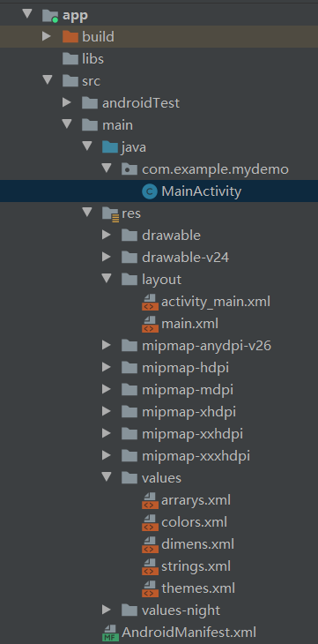Click the activity_main.xml file icon
This screenshot has height=644, width=318.
[150, 302]
